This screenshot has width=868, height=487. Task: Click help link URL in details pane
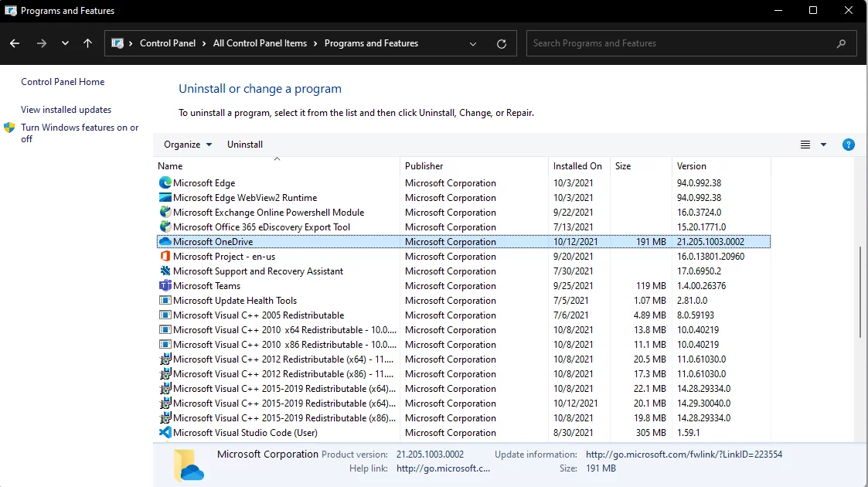[443, 468]
